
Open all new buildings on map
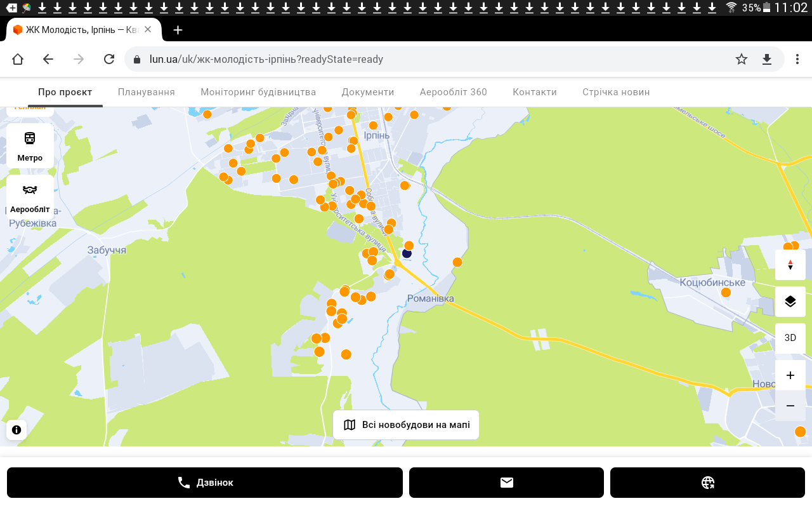[x=406, y=425]
